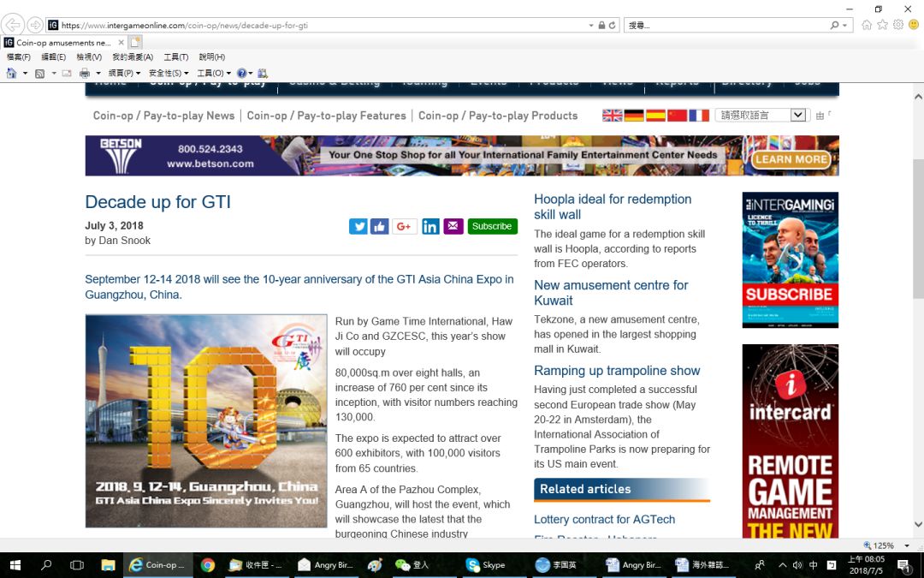
Task: Open the 我的最愛(A) Favorites menu
Action: [x=133, y=57]
